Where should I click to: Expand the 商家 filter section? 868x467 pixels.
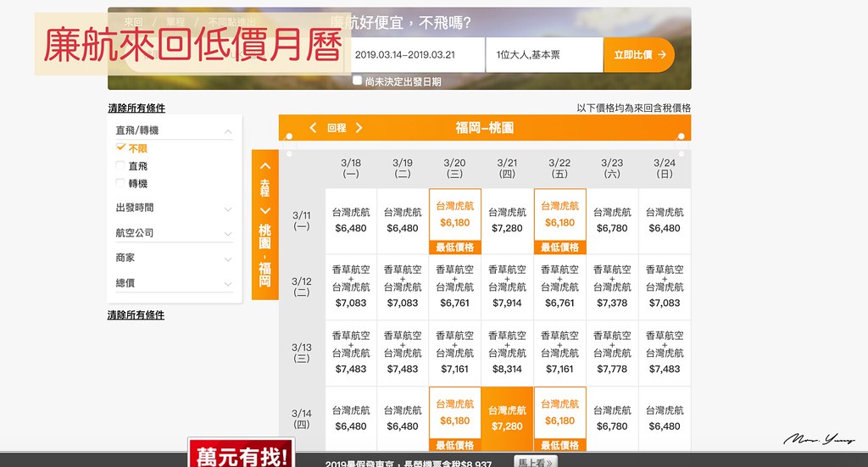point(228,259)
